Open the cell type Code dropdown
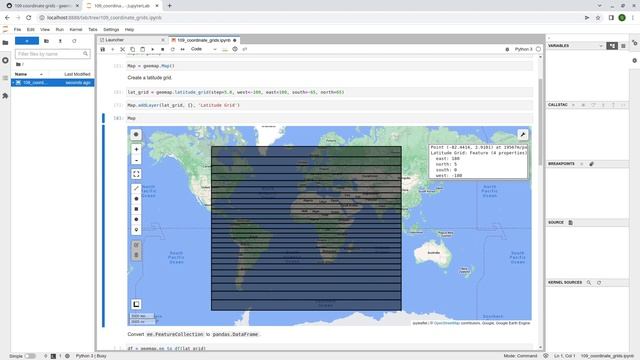Viewport: 640px width, 360px height. 203,49
